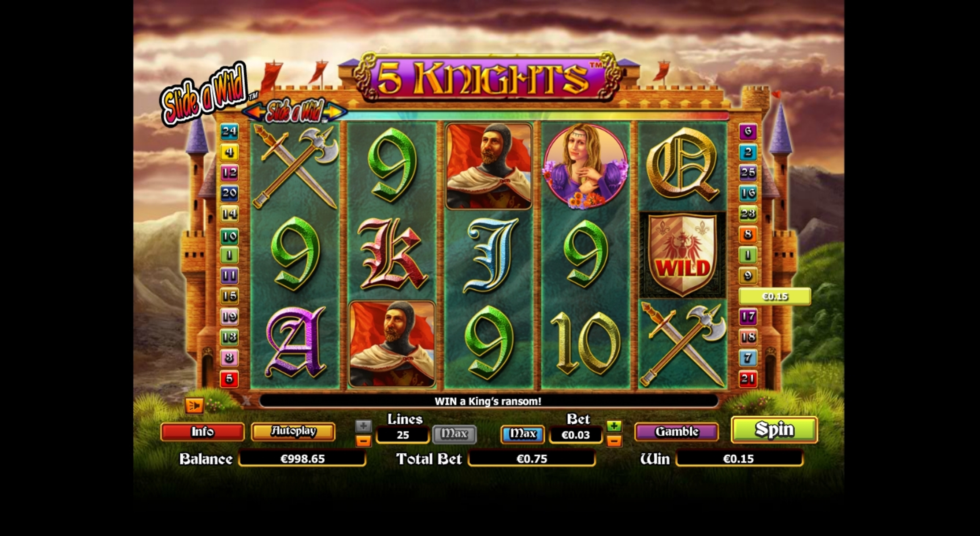Image resolution: width=980 pixels, height=536 pixels.
Task: Select payline 21 indicator
Action: point(747,379)
